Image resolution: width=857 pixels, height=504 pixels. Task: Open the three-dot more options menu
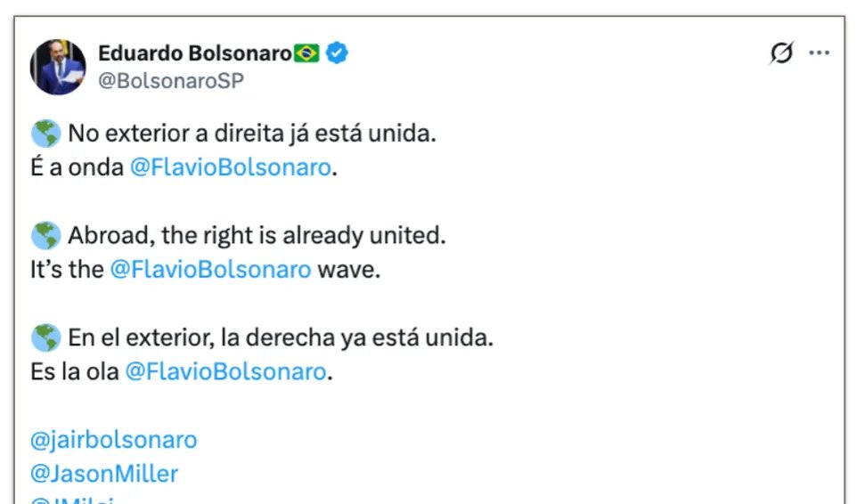click(819, 53)
